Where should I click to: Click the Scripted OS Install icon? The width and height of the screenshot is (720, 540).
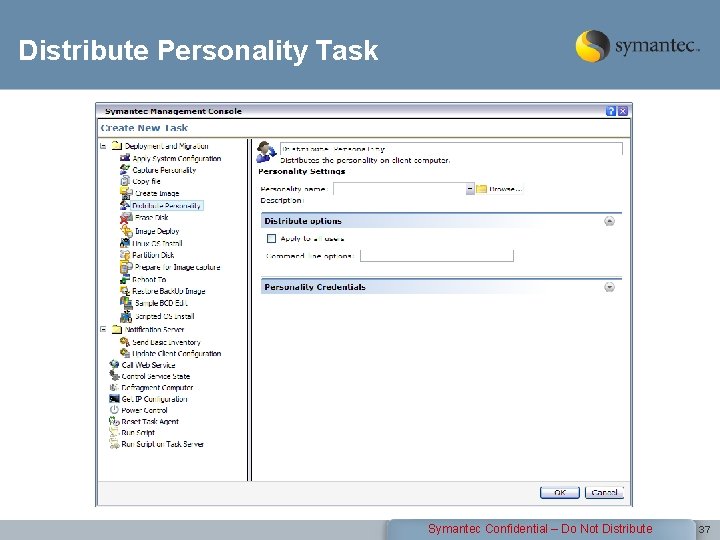(x=126, y=316)
